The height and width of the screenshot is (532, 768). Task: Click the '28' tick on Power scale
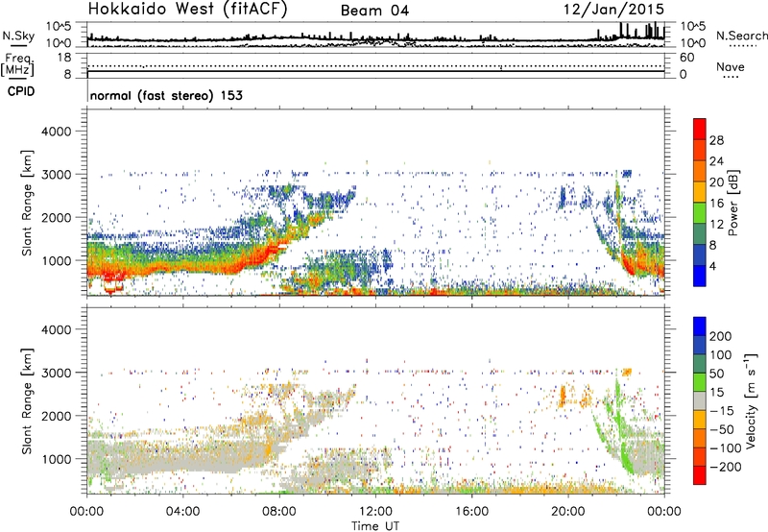point(716,140)
